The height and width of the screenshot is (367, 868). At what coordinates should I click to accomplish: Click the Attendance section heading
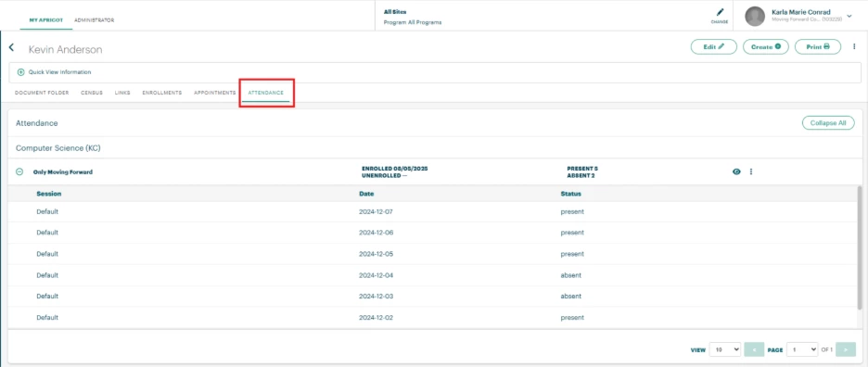coord(36,123)
